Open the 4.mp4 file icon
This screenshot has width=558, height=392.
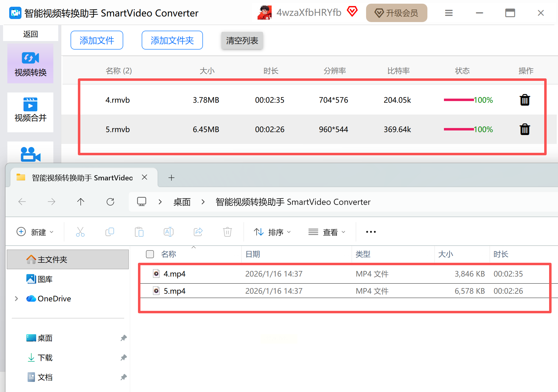click(x=156, y=273)
